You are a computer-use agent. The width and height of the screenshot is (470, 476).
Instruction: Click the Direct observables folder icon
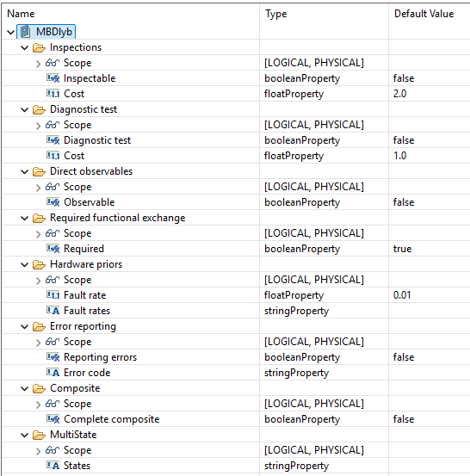[39, 171]
